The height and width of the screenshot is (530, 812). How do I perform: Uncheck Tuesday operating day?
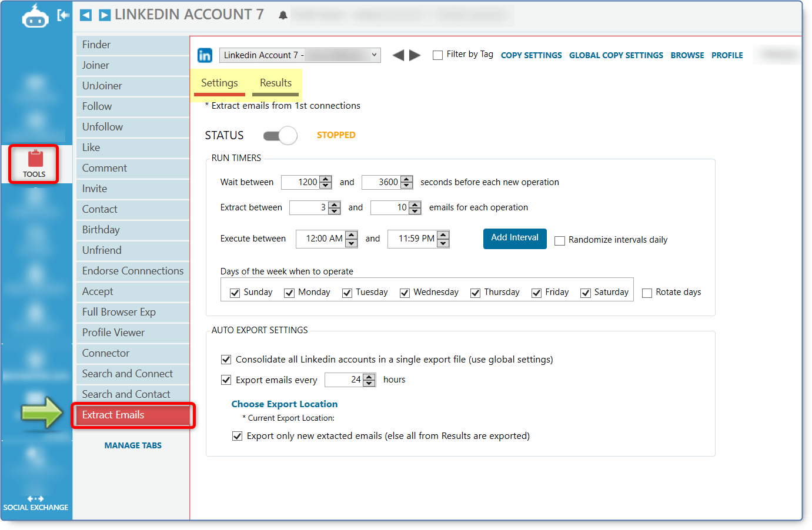[347, 293]
